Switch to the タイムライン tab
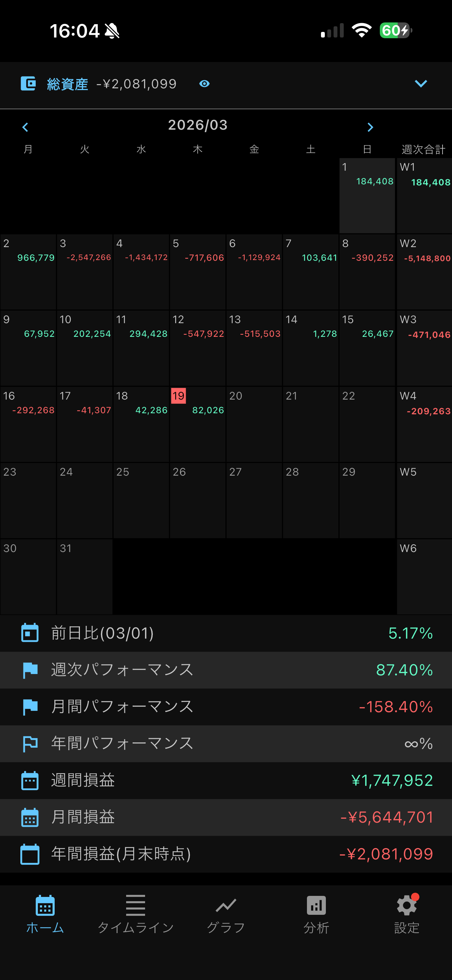Image resolution: width=452 pixels, height=980 pixels. click(x=136, y=914)
